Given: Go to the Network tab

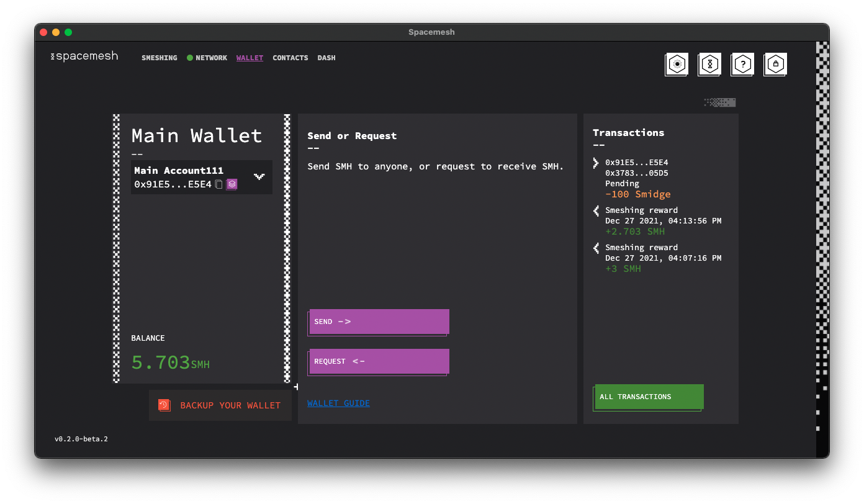Looking at the screenshot, I should [x=212, y=58].
